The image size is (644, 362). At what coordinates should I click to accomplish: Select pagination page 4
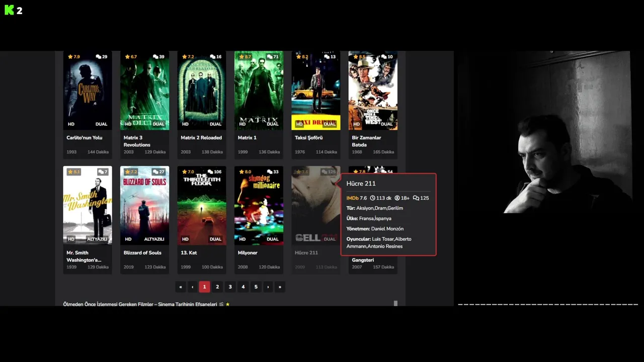[x=243, y=287]
